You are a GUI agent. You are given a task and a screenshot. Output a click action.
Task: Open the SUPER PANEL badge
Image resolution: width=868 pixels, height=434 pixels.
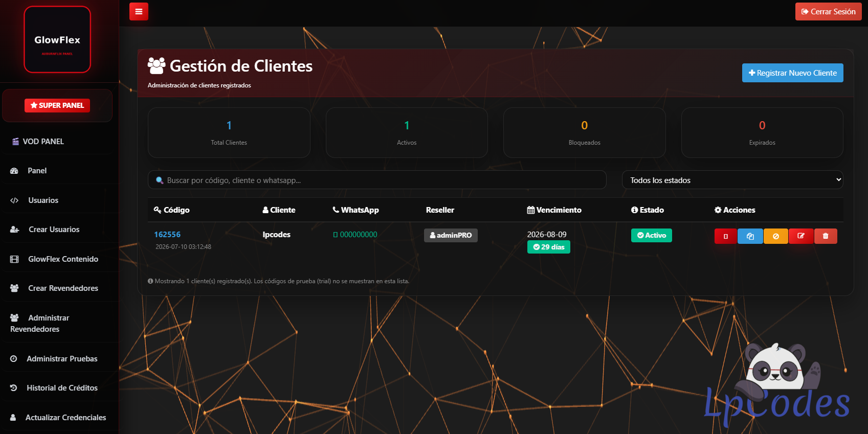click(57, 105)
